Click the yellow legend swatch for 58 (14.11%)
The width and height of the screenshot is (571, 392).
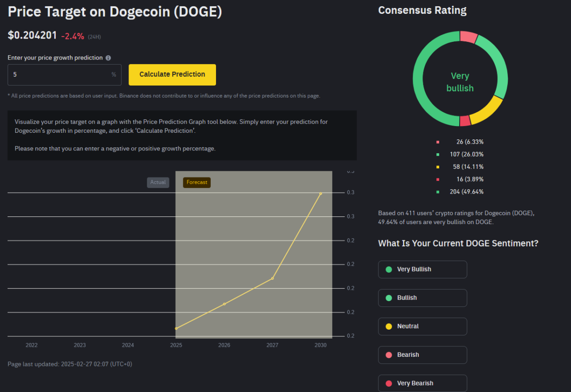pyautogui.click(x=438, y=167)
